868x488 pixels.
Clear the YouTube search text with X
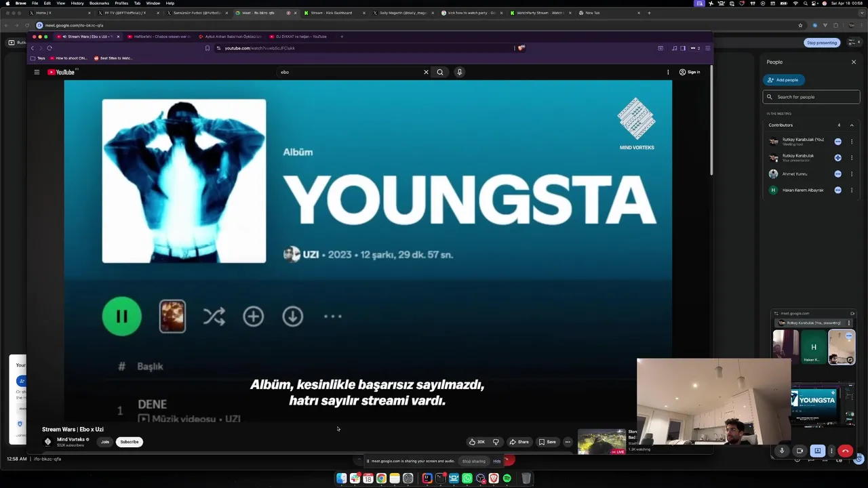[x=426, y=72]
